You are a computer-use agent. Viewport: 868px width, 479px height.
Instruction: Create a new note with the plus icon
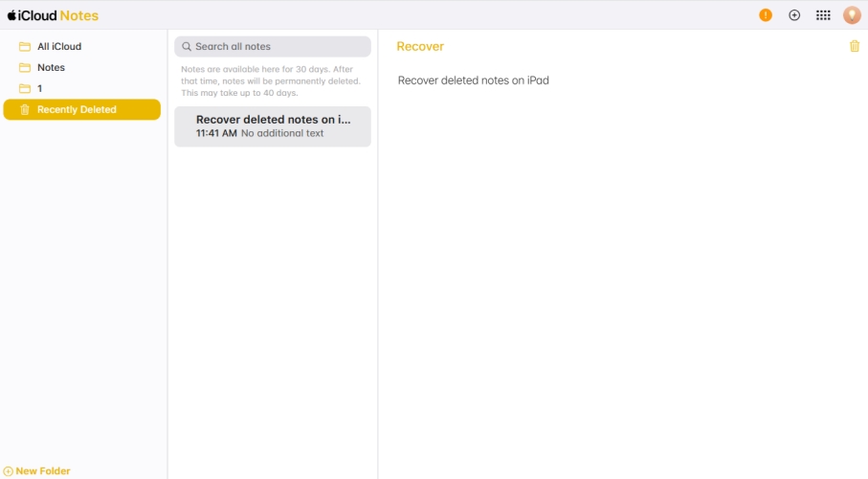[794, 15]
